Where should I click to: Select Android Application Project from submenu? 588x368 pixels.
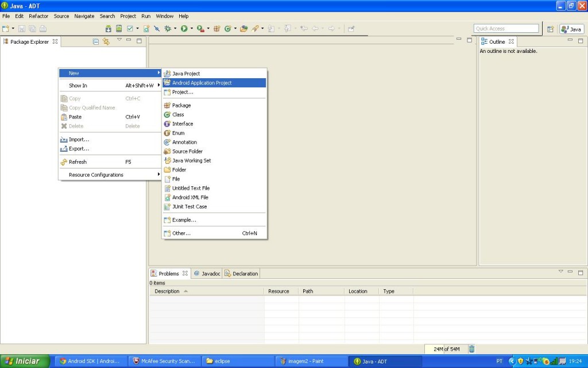tap(214, 83)
